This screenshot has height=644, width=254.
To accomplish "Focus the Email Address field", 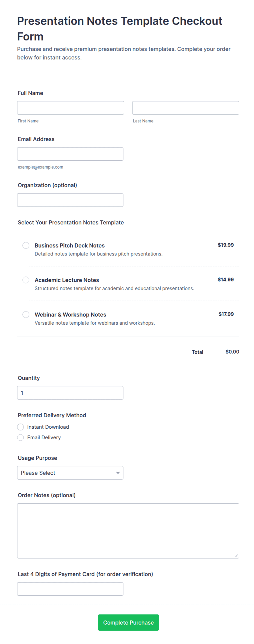I will [70, 154].
